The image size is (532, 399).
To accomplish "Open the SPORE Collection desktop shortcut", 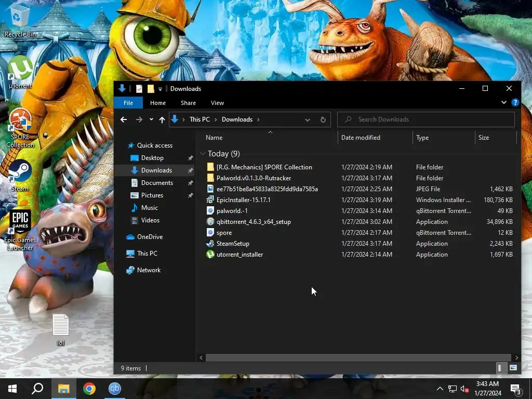I will [x=20, y=128].
